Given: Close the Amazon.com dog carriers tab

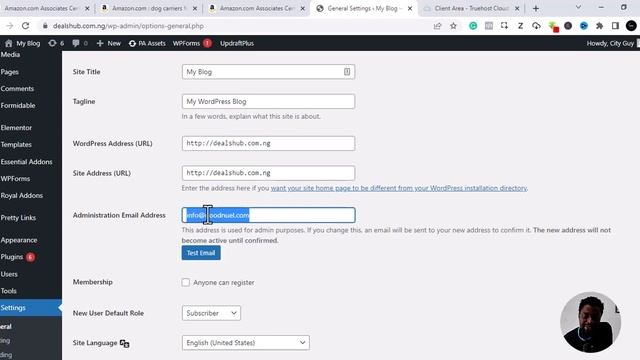Looking at the screenshot, I should 195,8.
